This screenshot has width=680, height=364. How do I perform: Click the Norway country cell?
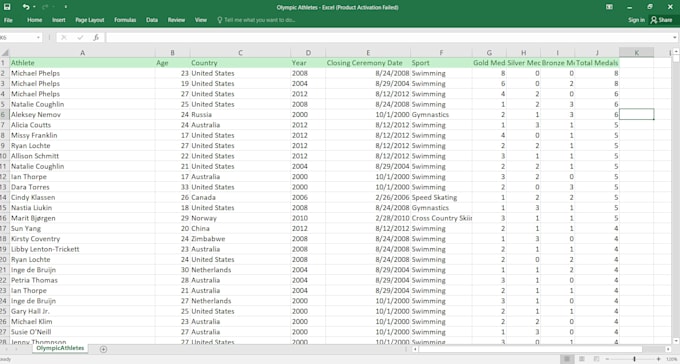(x=240, y=218)
